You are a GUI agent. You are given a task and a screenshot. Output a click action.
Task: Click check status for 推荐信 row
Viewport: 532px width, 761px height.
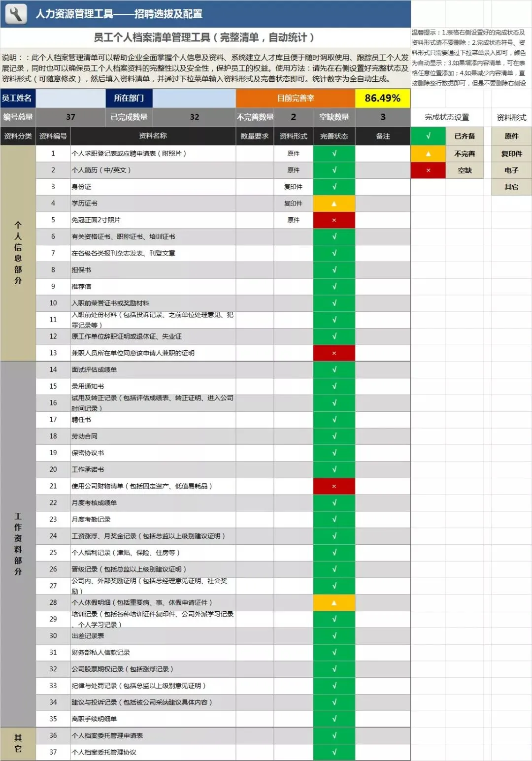(x=334, y=287)
